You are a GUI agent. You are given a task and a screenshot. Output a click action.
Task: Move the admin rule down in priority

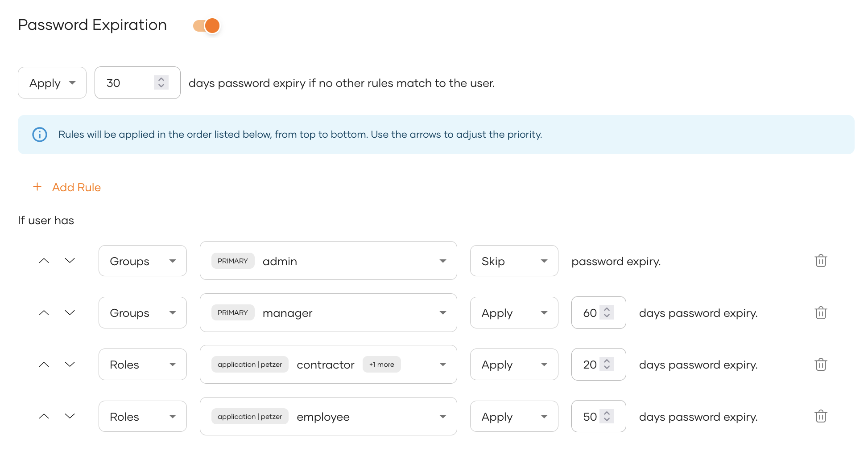70,261
